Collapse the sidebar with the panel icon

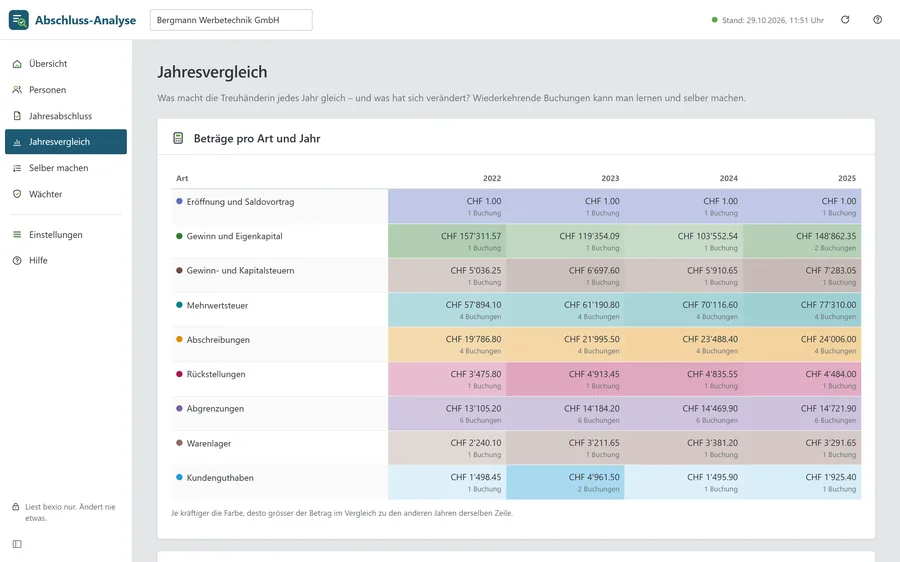click(x=17, y=544)
